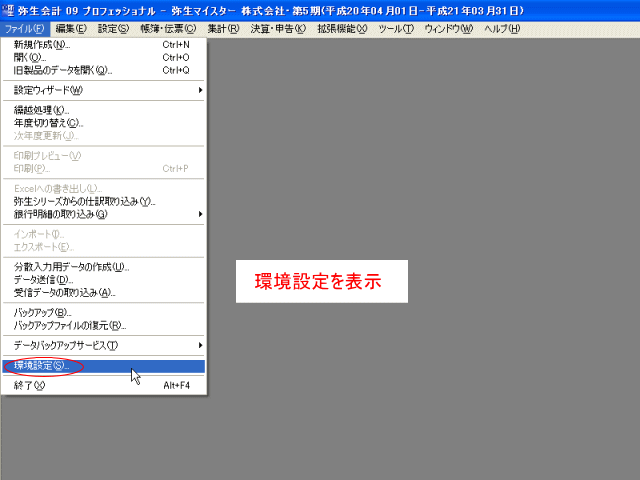Select 旧製品のデータを開く(Q) menu entry
Image resolution: width=640 pixels, height=480 pixels.
[x=104, y=70]
